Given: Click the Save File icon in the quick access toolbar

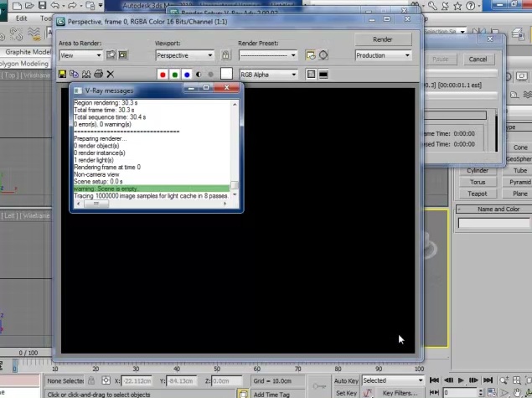Looking at the screenshot, I should [42, 5].
